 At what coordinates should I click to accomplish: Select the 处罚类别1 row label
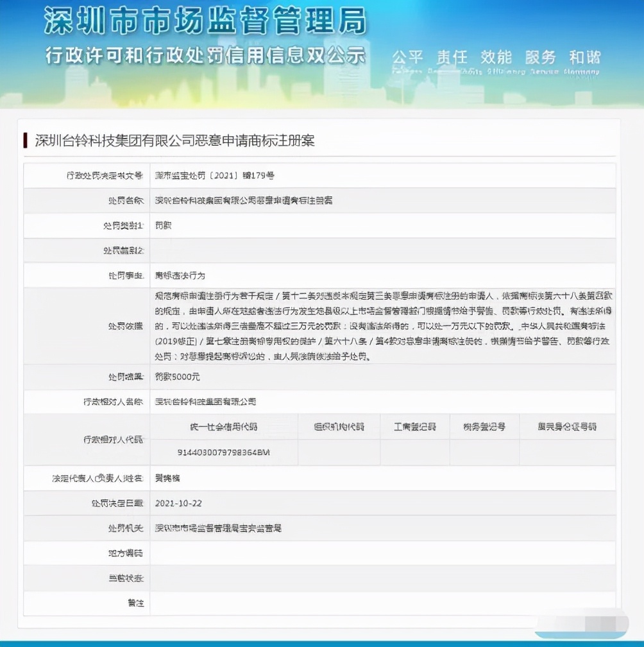pyautogui.click(x=123, y=226)
